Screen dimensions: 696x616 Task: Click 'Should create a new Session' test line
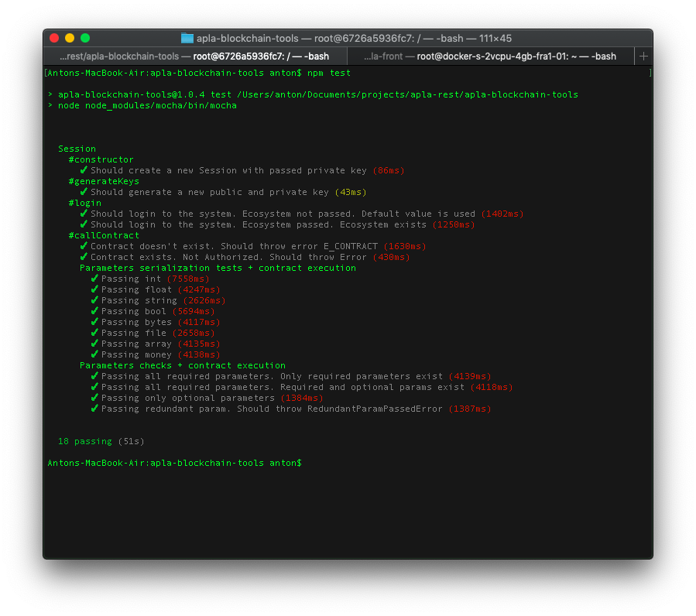click(242, 170)
